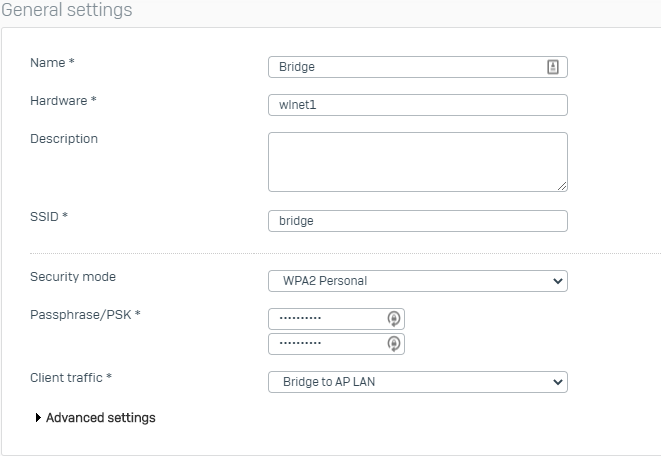The image size is (661, 456).
Task: Click the autofill icon in Name field
Action: coord(553,67)
